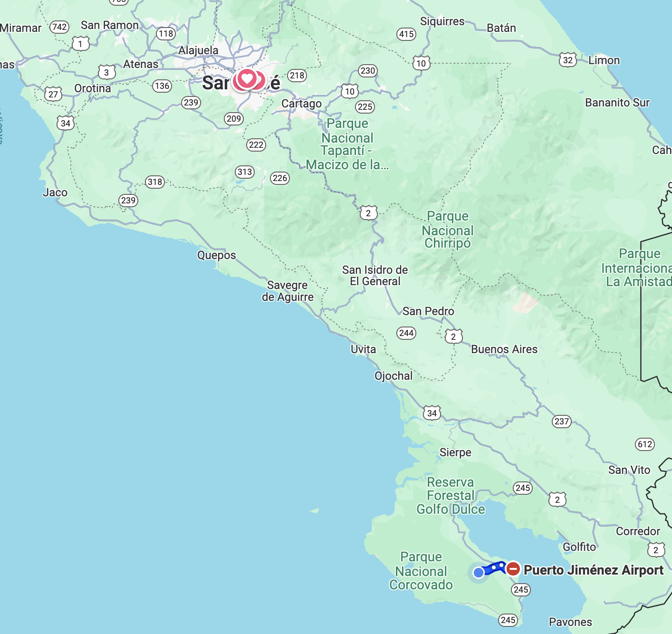Click the Ojochal label
Screen dimensions: 672x634
click(394, 376)
